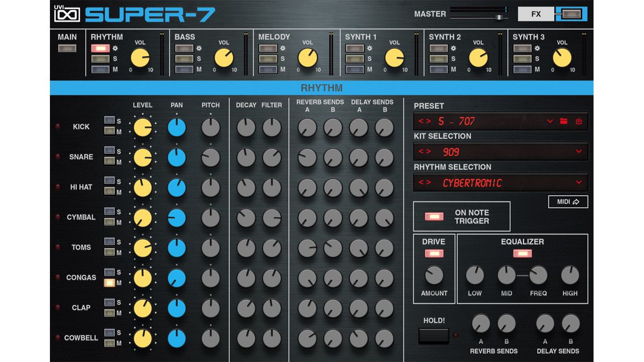Click the Bass channel level meter

click(246, 54)
